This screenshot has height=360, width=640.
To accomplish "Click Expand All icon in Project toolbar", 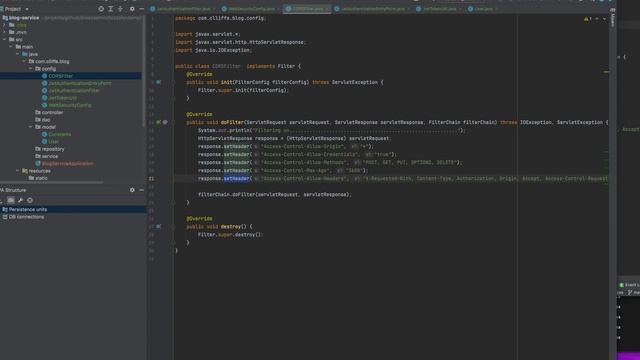I will tap(111, 9).
